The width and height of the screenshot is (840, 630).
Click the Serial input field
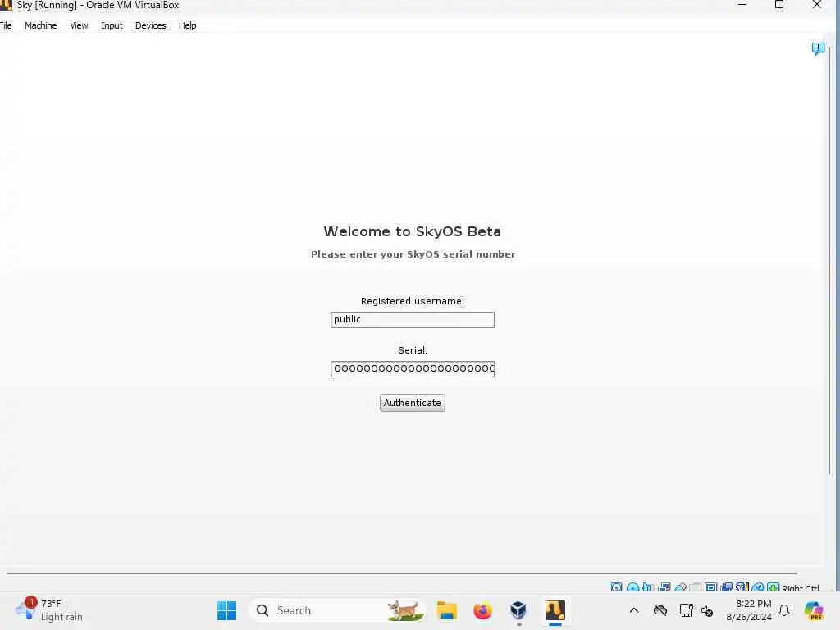pyautogui.click(x=413, y=369)
